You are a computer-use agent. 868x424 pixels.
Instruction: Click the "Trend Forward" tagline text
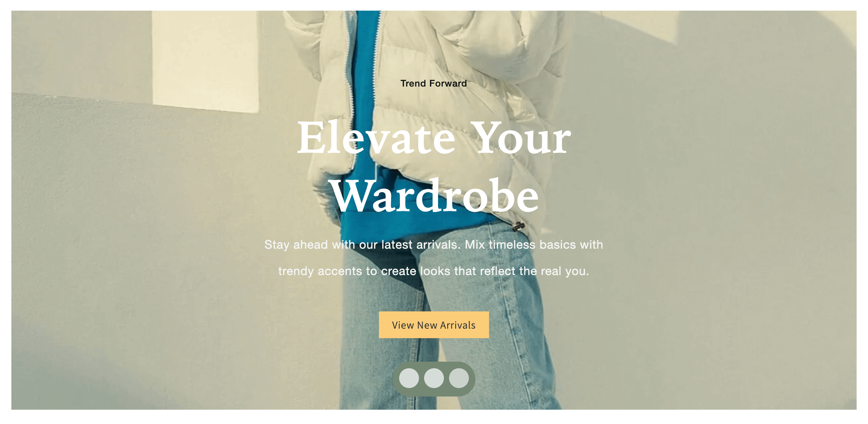coord(434,84)
